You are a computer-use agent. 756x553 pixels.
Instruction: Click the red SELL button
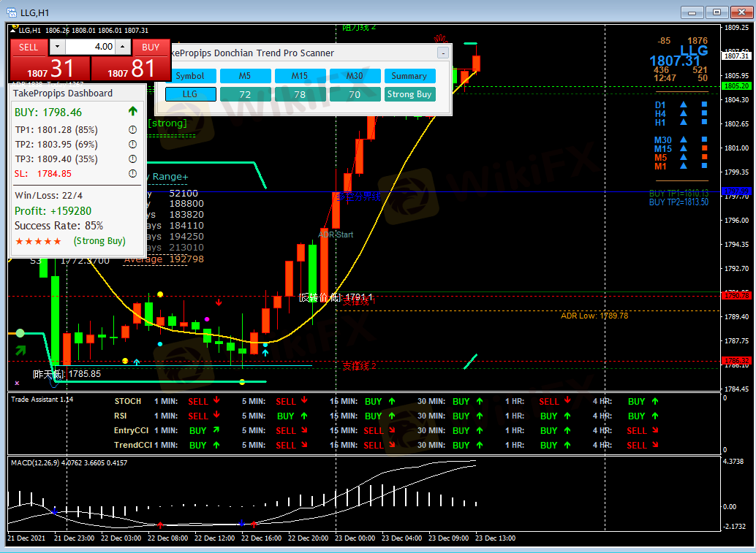29,47
